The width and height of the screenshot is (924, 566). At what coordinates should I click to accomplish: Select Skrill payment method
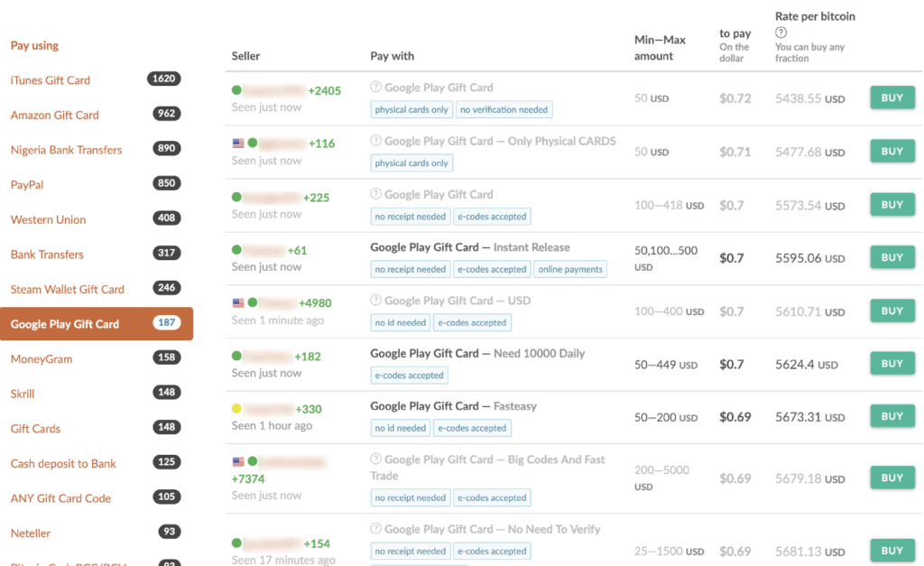[23, 394]
